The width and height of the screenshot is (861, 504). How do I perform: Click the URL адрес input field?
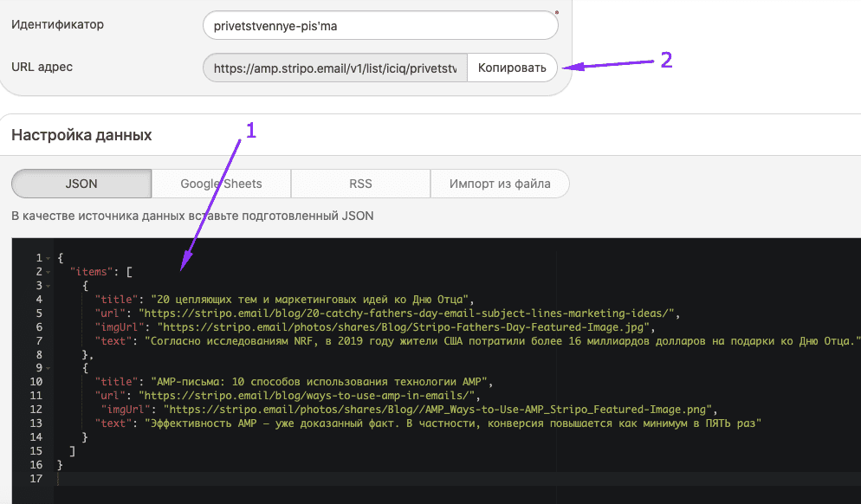(333, 67)
